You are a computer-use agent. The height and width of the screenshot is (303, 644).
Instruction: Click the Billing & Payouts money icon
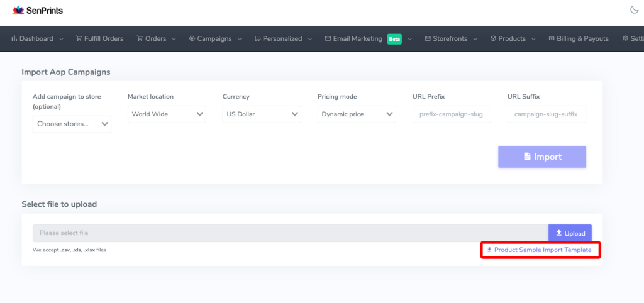[x=552, y=38]
